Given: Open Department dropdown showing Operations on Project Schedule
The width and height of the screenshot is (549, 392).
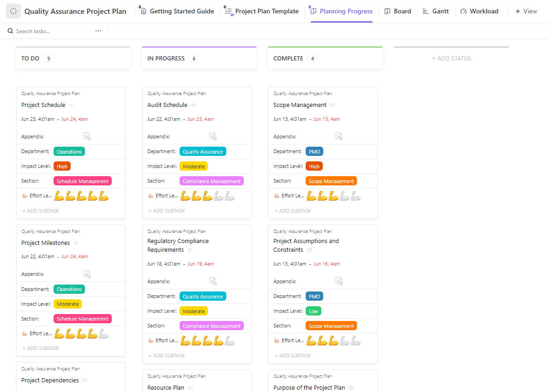Looking at the screenshot, I should coord(69,152).
